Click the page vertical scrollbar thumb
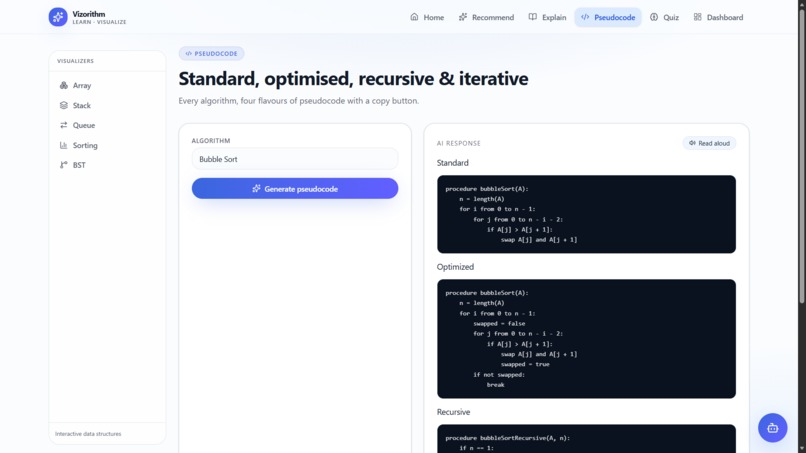 (801, 154)
